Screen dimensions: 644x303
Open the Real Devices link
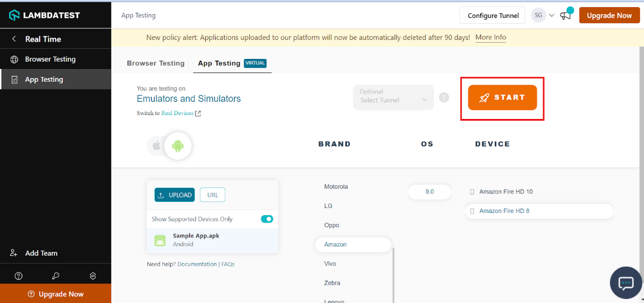(x=177, y=113)
